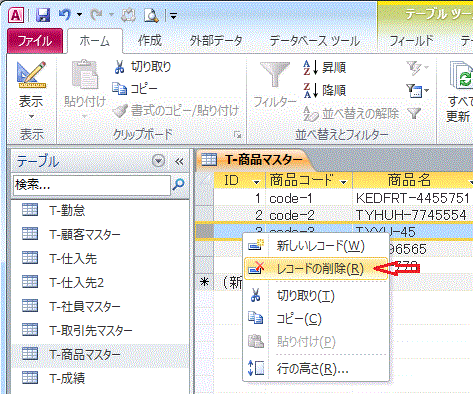Click the code-1 cell
This screenshot has width=473, height=394.
pos(309,198)
